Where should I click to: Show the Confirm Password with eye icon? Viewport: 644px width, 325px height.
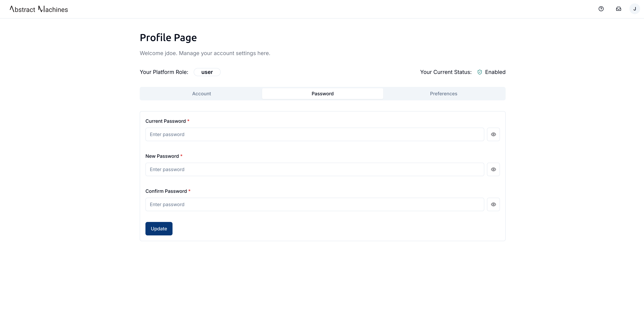tap(493, 205)
